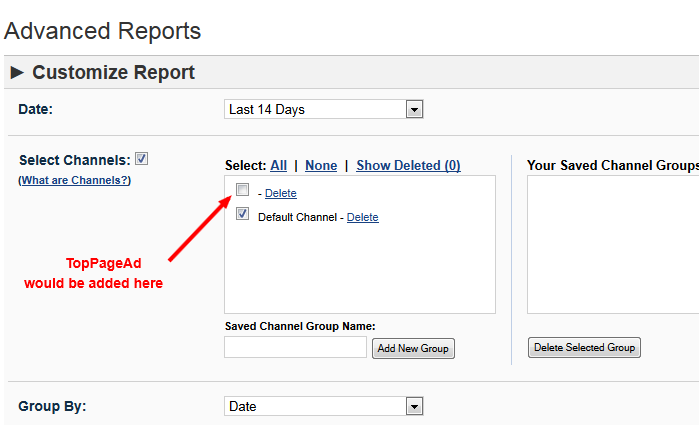Focus the Saved Channel Group Name field
This screenshot has width=699, height=425.
(295, 347)
